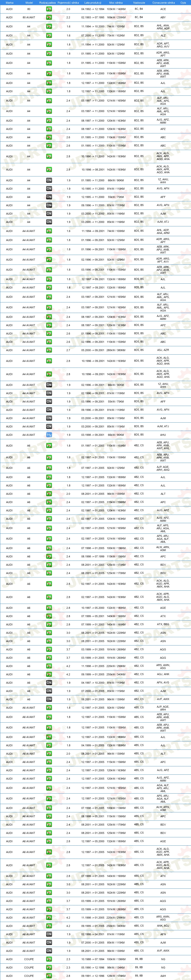Click the Moc silnika column header
191x980 pixels.
click(116, 3)
